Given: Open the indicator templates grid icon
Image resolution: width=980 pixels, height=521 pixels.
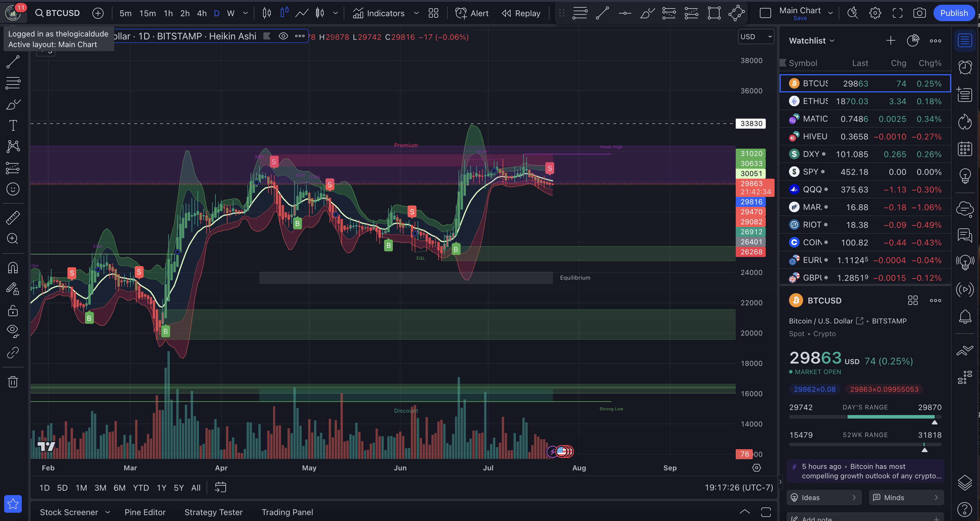Looking at the screenshot, I should [433, 13].
